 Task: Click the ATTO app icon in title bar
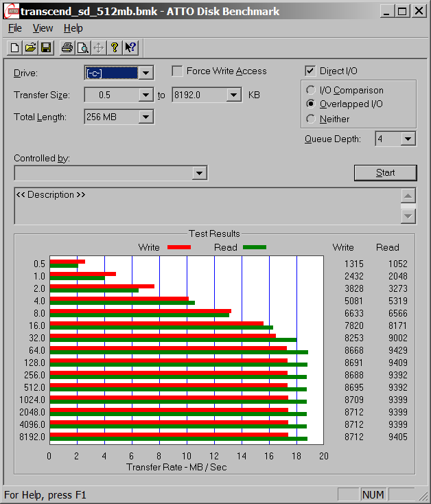point(10,11)
